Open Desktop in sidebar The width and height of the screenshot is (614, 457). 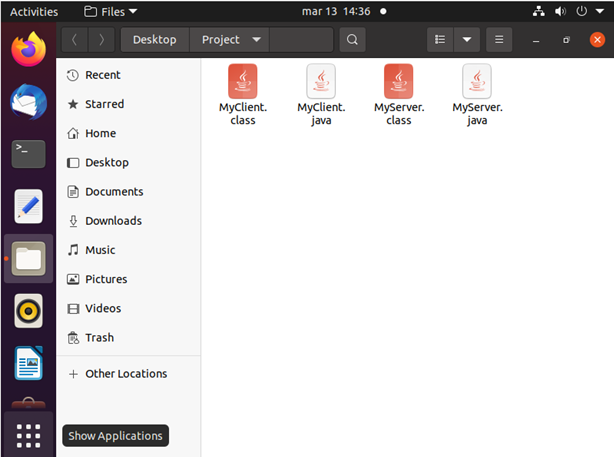click(x=128, y=163)
